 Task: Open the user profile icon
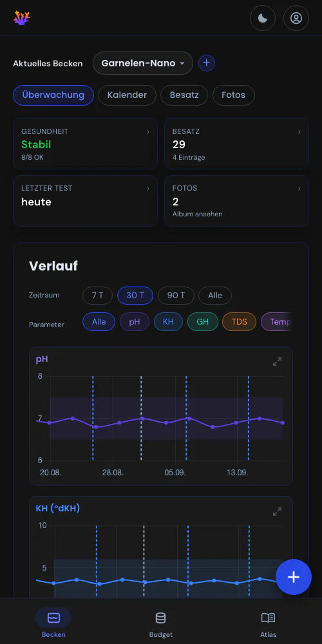(296, 18)
